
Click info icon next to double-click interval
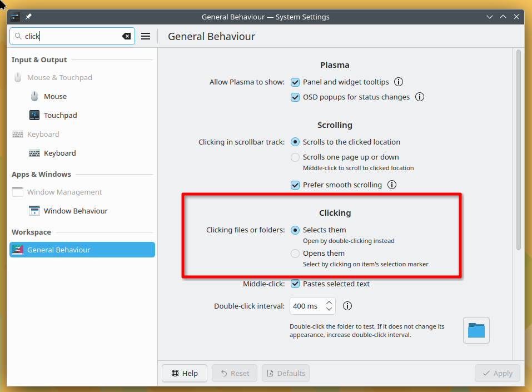(347, 306)
